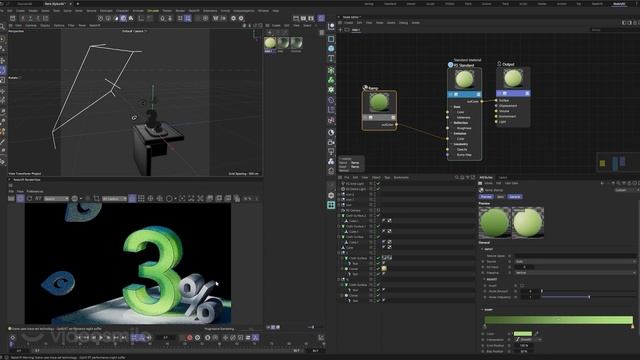Click the Ramp node header icon
The height and width of the screenshot is (360, 640).
pyautogui.click(x=365, y=87)
